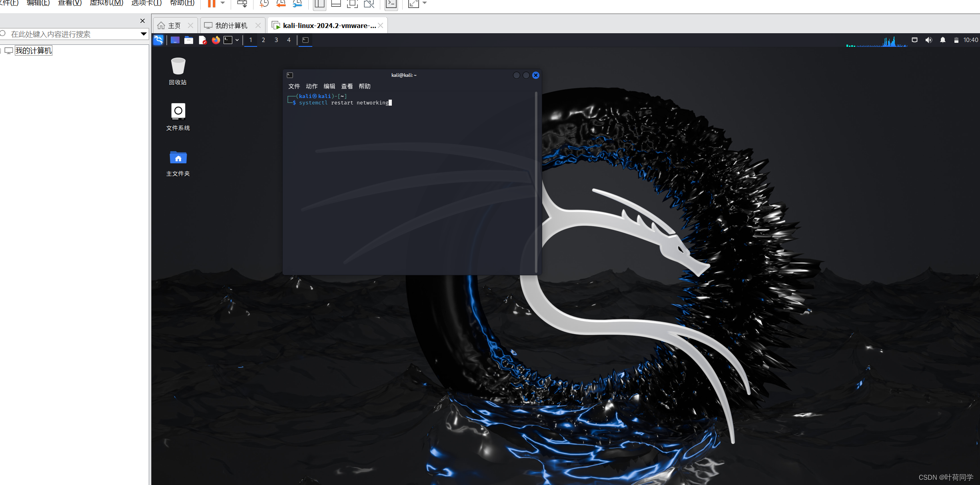980x485 pixels.
Task: Expand the library search dropdown arrow
Action: 144,34
